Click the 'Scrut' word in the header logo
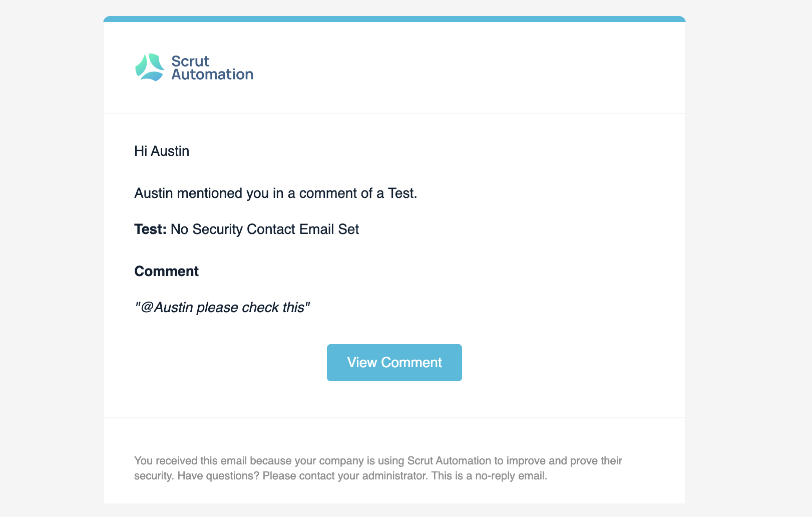 point(190,61)
